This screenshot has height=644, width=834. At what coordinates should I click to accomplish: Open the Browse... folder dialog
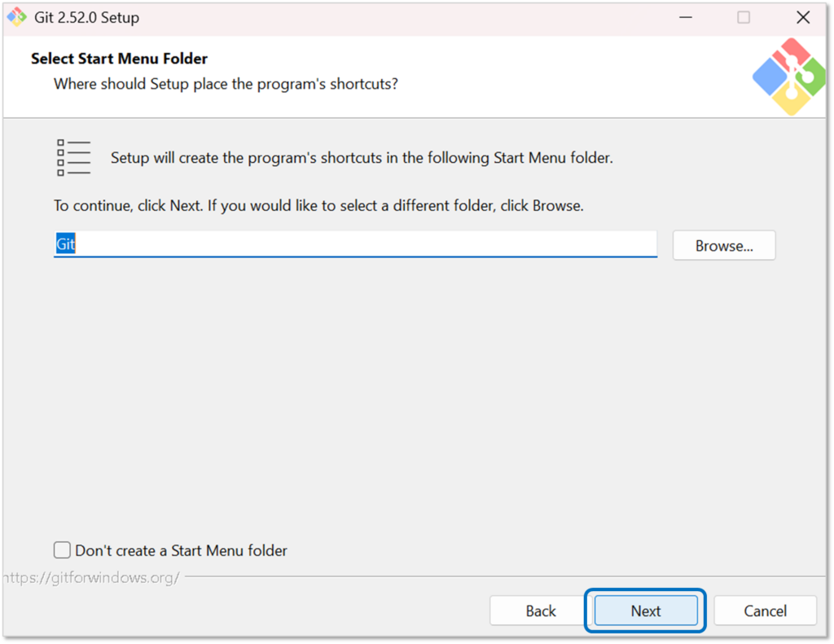click(723, 245)
